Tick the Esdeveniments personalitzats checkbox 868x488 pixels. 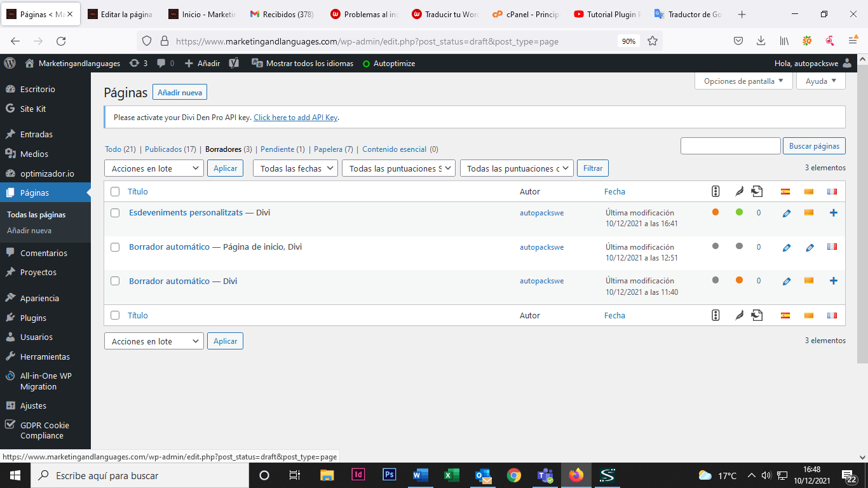(115, 213)
